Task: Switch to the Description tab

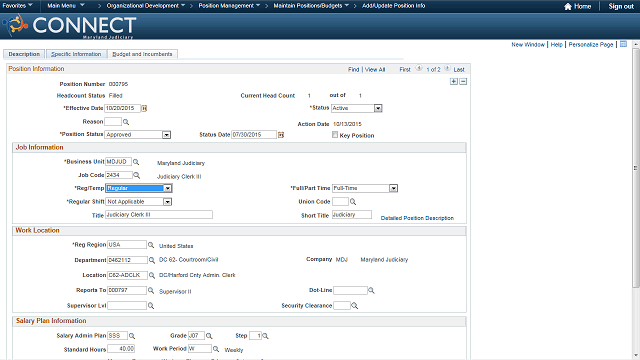Action: coord(24,54)
